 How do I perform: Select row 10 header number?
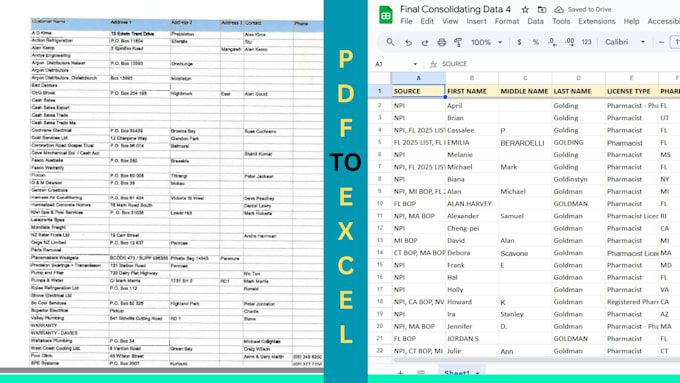(379, 203)
